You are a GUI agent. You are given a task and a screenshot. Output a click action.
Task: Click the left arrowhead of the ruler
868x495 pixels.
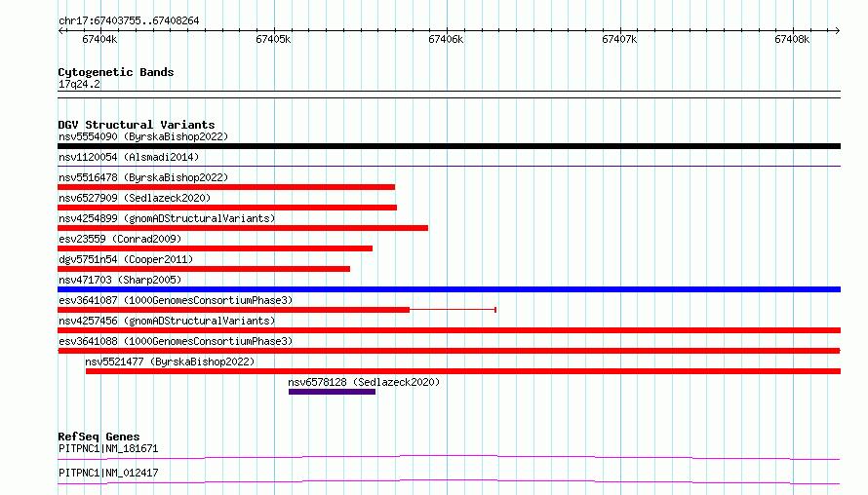60,31
